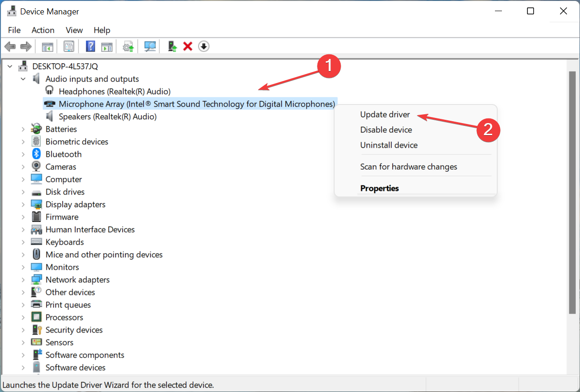
Task: Open the Help menu
Action: pyautogui.click(x=102, y=30)
